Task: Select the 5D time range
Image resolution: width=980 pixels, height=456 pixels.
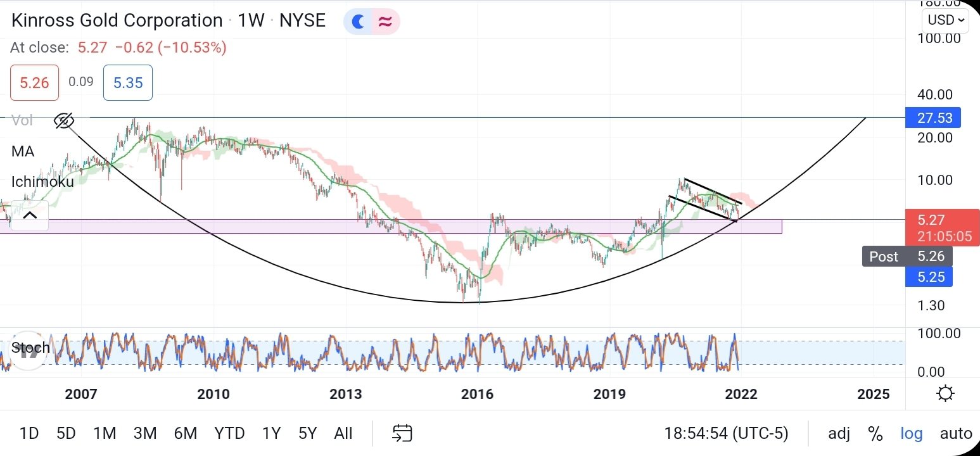Action: [66, 433]
